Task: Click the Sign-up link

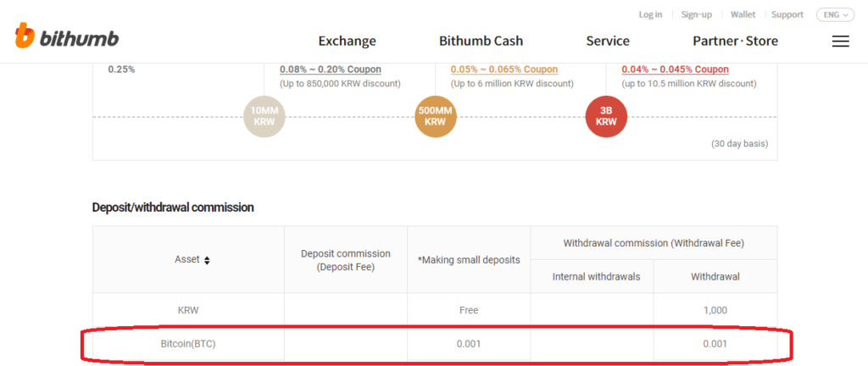Action: pyautogui.click(x=697, y=15)
